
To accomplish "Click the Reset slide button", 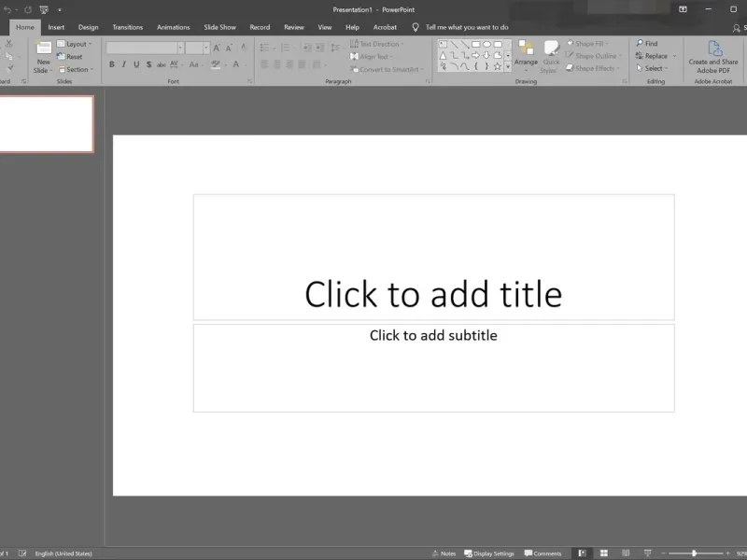I will [69, 57].
